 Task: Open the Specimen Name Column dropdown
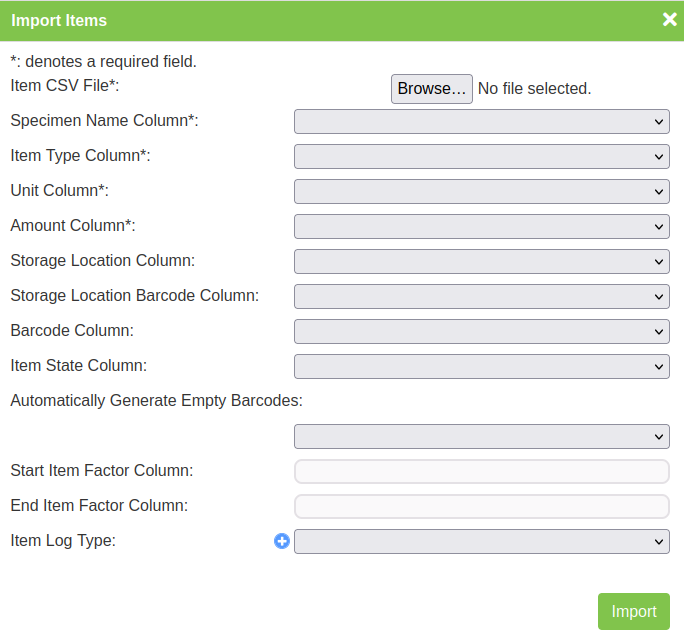coord(481,121)
